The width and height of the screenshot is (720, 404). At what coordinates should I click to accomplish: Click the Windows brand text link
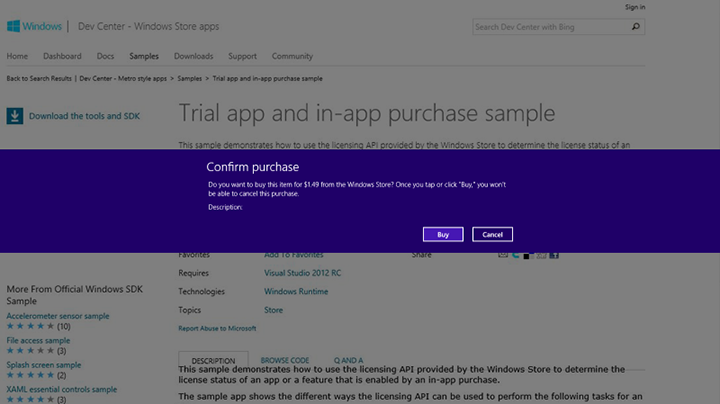point(42,26)
